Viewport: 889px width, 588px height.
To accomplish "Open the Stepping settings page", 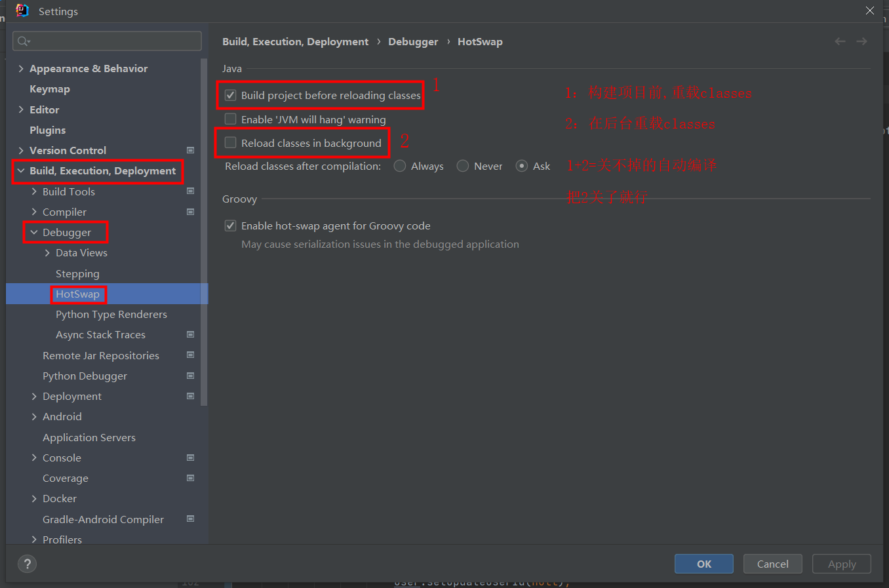I will (x=77, y=273).
